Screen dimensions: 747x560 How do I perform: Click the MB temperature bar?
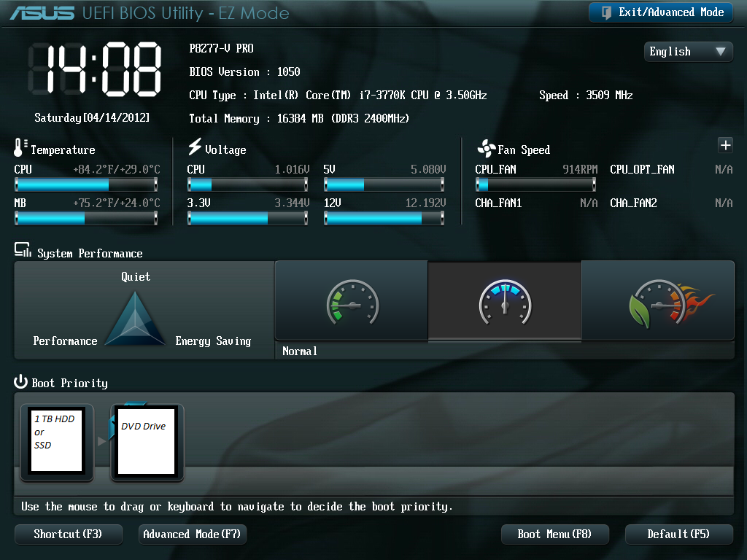point(86,218)
